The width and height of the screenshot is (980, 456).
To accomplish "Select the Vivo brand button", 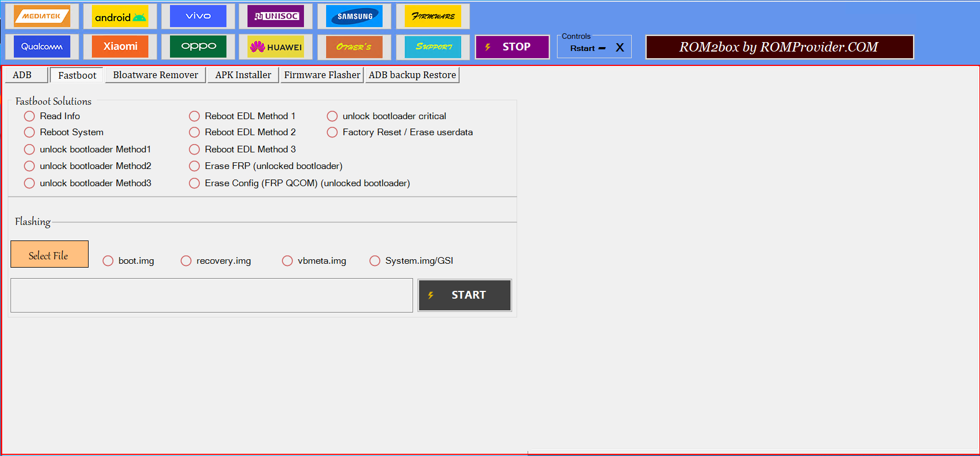I will (198, 16).
